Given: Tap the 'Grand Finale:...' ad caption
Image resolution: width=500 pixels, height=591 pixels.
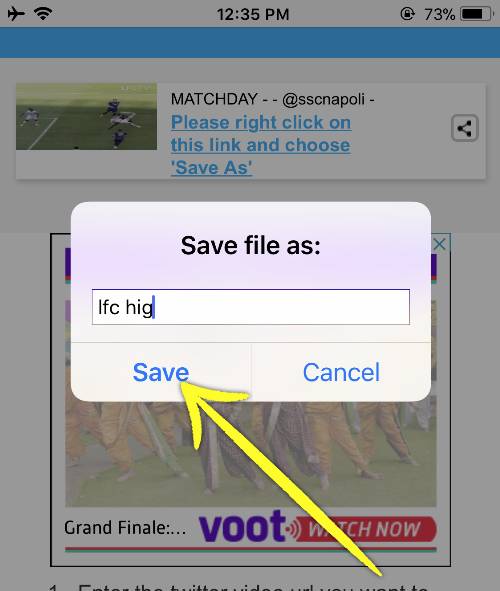Looking at the screenshot, I should [125, 528].
